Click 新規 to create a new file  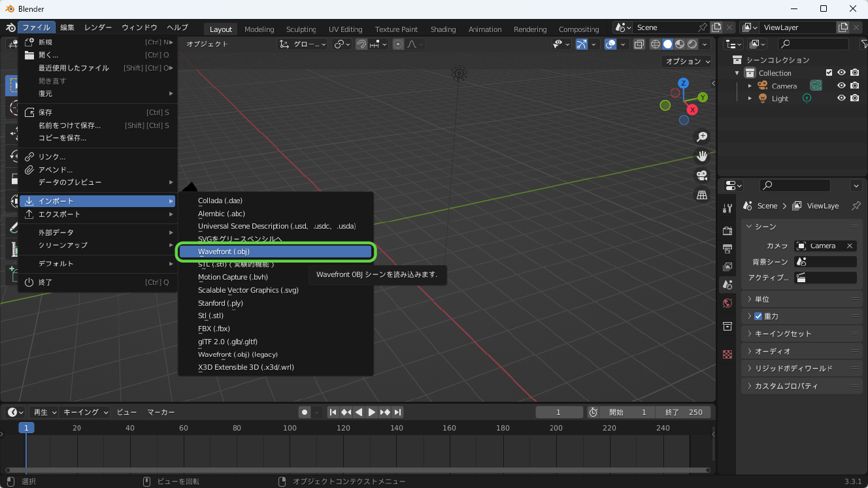[44, 41]
